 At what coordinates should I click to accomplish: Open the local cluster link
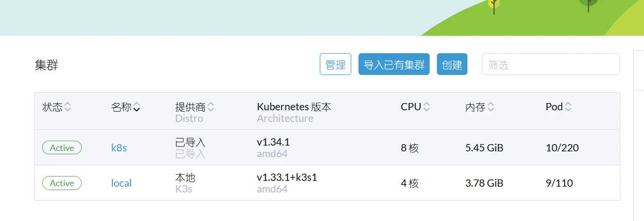pyautogui.click(x=121, y=183)
